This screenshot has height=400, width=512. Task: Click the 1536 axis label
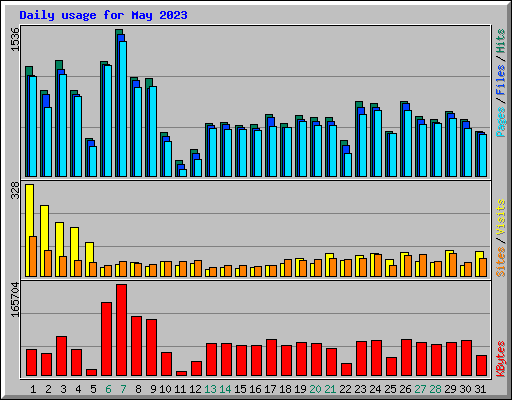pyautogui.click(x=15, y=40)
